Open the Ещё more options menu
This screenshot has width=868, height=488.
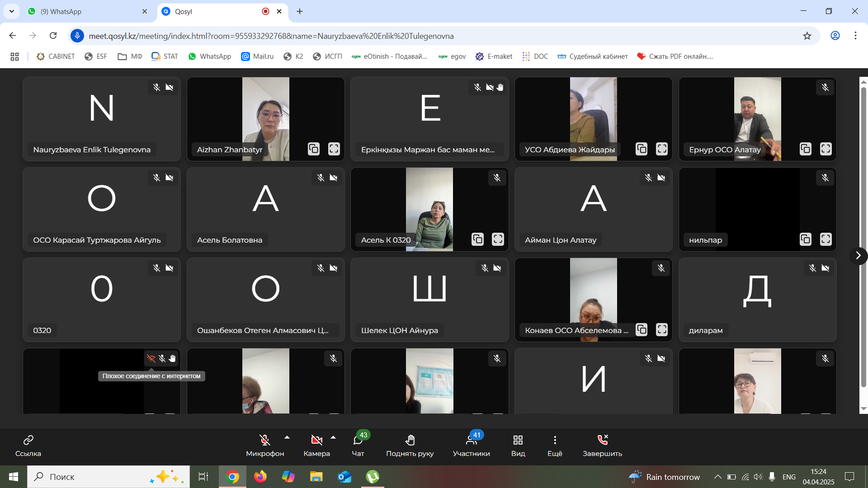point(555,440)
